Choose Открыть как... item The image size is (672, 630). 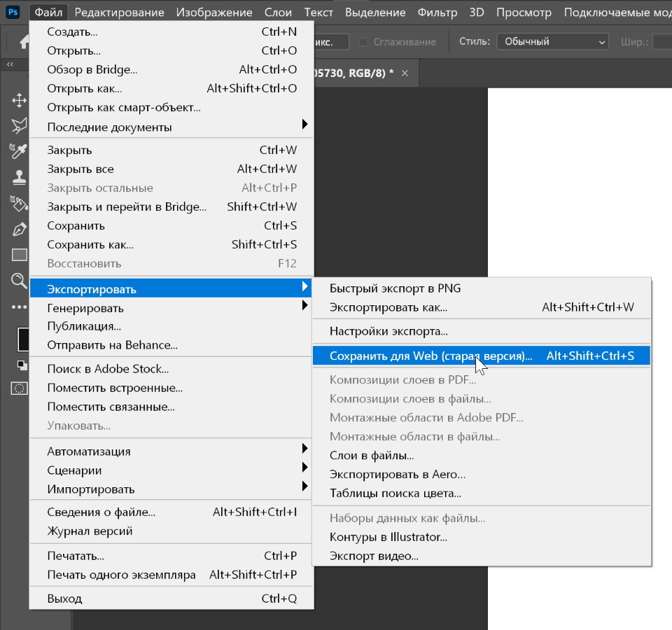tap(171, 88)
